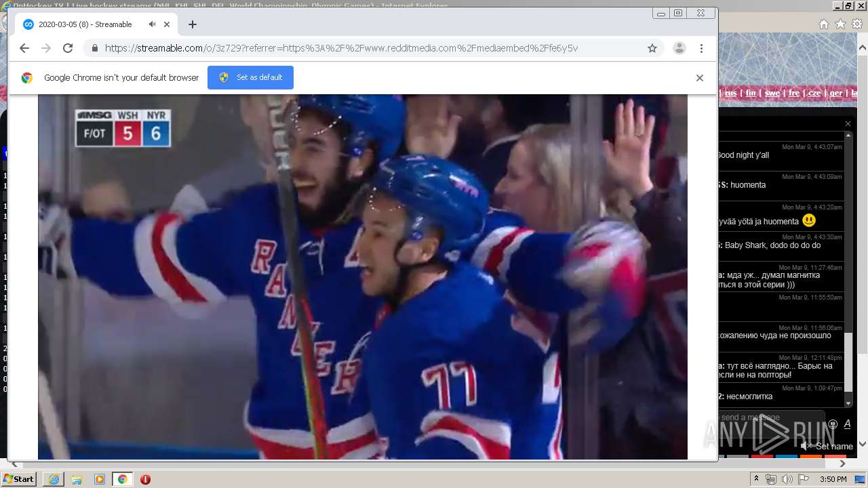Open the chat text formatting option
The width and height of the screenshot is (868, 488).
tap(847, 424)
